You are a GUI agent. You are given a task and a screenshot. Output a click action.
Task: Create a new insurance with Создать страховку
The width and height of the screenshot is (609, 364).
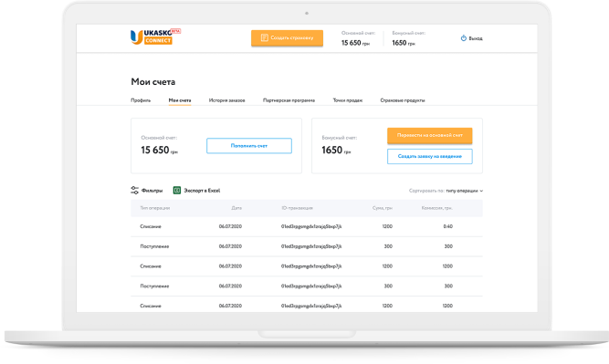pos(287,38)
